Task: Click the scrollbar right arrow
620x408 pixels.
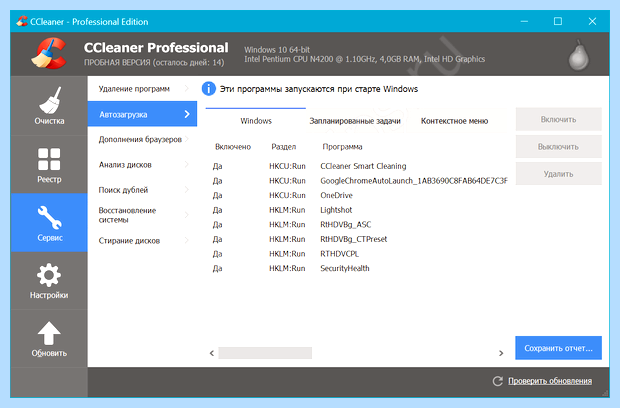Action: pyautogui.click(x=501, y=353)
